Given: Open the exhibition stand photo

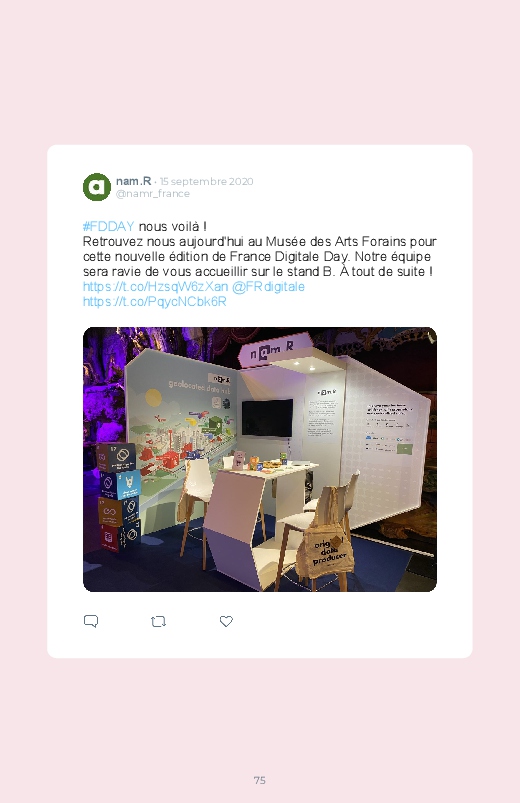Looking at the screenshot, I should click(260, 459).
